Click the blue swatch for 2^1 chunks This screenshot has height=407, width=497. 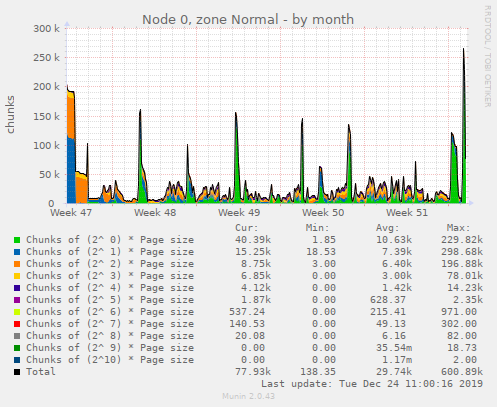click(17, 252)
